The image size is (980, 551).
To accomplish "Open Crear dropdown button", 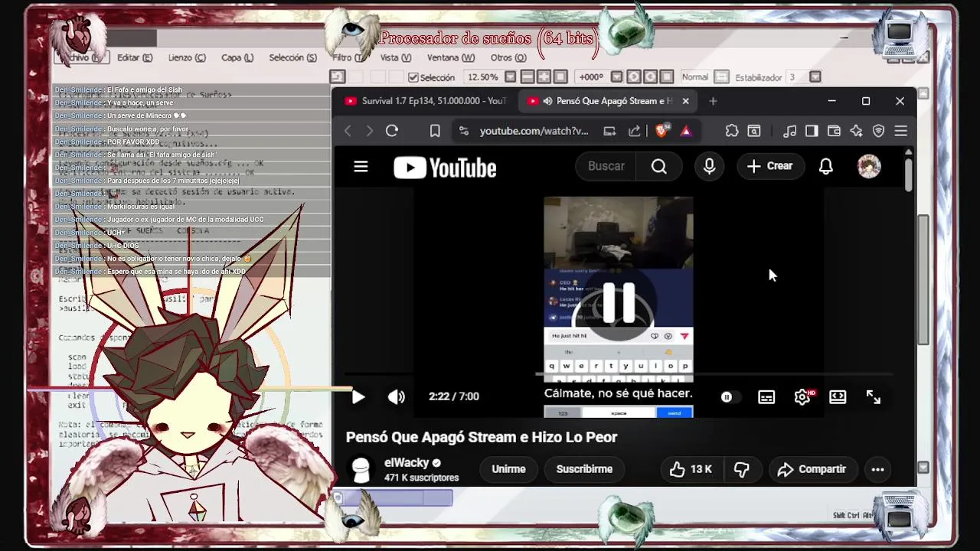I will click(x=770, y=166).
